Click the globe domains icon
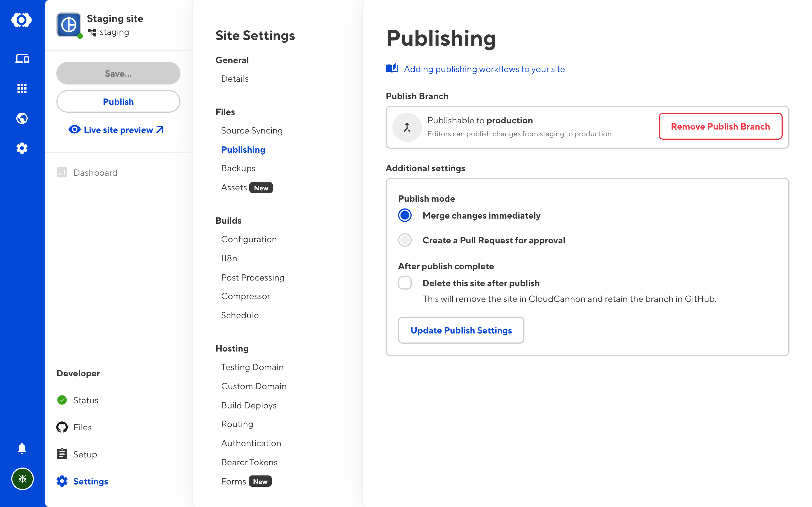Image resolution: width=812 pixels, height=507 pixels. coord(22,118)
